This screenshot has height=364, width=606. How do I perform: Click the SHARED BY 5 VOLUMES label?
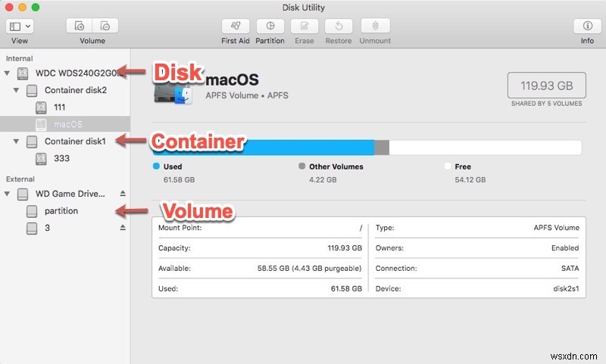[546, 104]
